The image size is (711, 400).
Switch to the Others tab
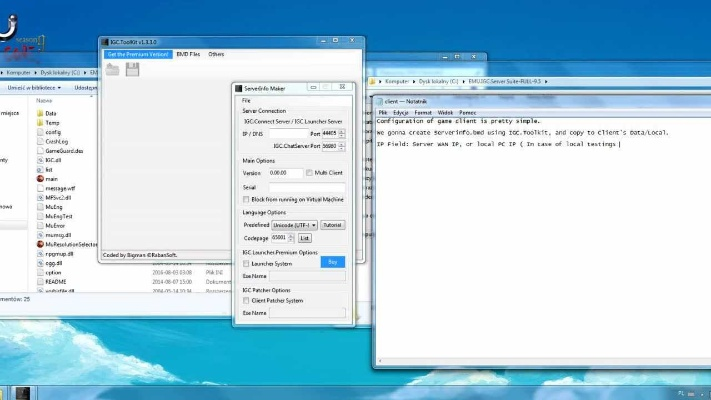click(216, 54)
